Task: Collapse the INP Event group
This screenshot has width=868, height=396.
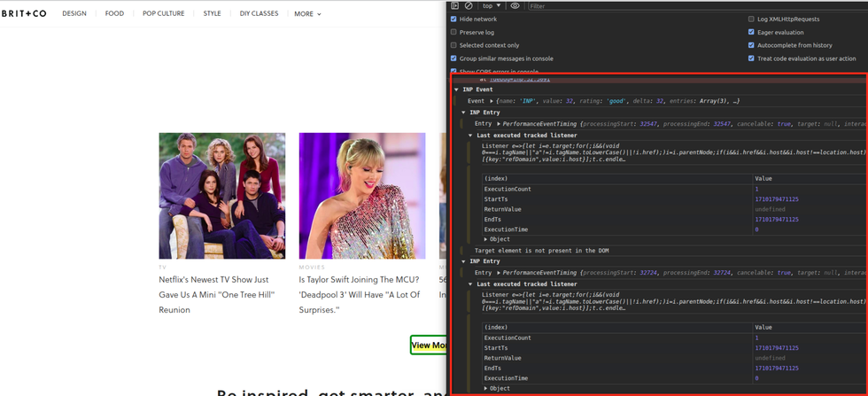Action: pyautogui.click(x=457, y=89)
